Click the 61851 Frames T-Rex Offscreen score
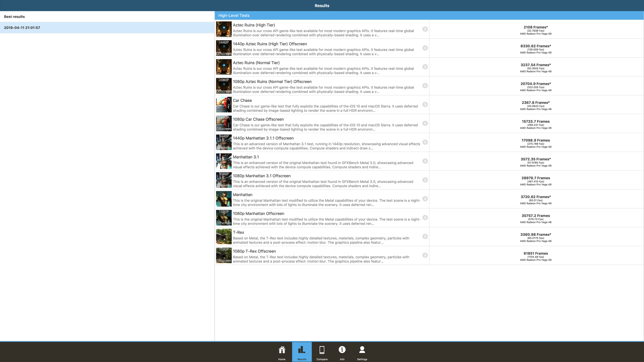Screen dimensions: 644x362 coord(536,253)
